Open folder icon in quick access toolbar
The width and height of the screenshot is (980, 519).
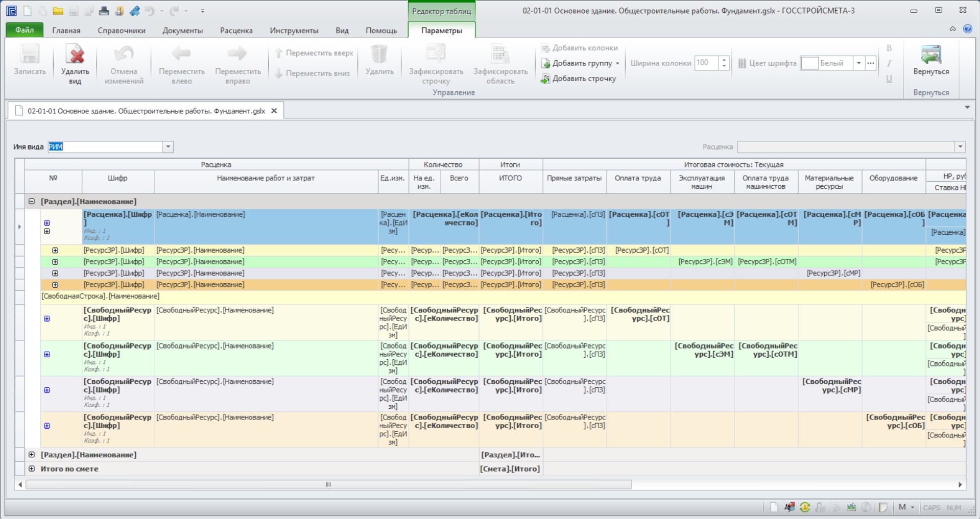click(x=58, y=11)
